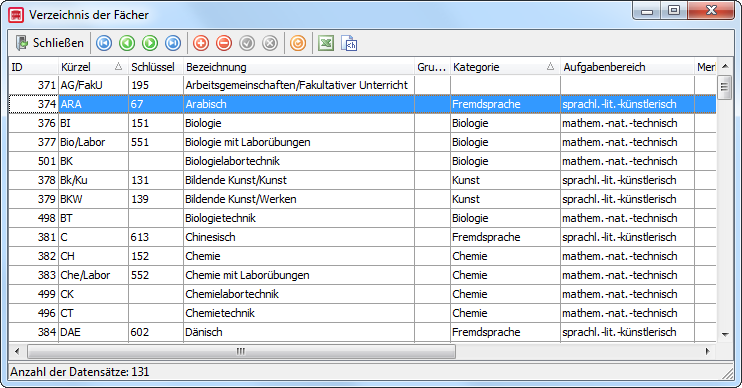742x388 pixels.
Task: Jump to last record blue arrow icon
Action: point(173,43)
